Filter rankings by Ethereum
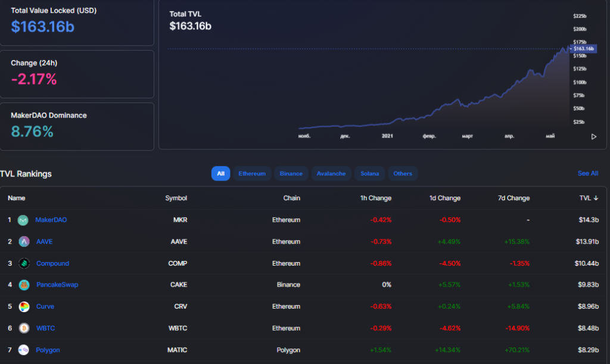The width and height of the screenshot is (610, 364). pos(252,173)
